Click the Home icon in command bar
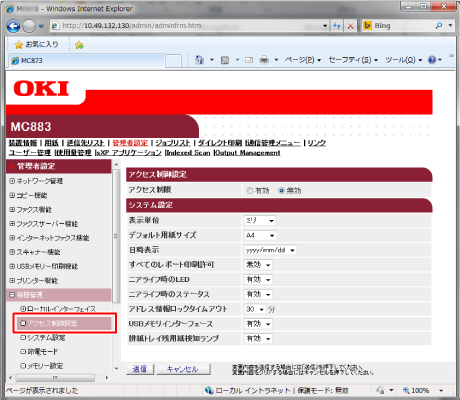460x400 pixels. 199,60
